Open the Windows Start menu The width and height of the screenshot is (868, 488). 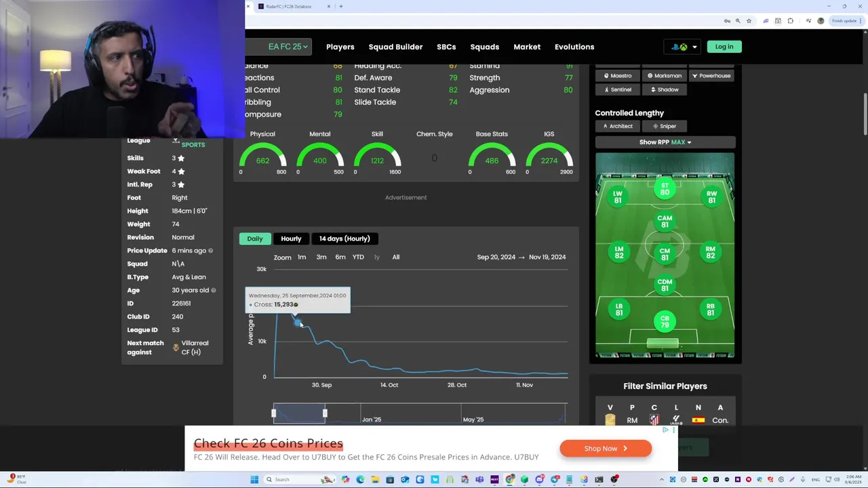pos(254,480)
